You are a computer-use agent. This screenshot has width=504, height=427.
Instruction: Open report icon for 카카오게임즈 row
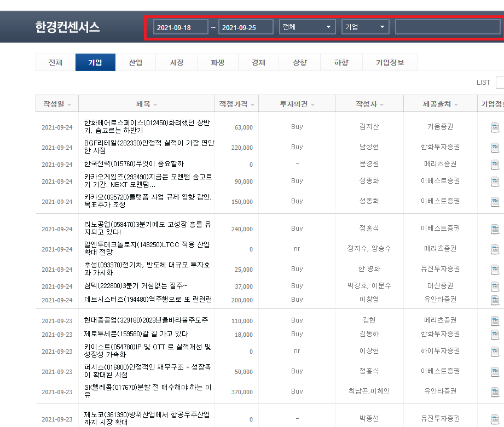pos(495,182)
